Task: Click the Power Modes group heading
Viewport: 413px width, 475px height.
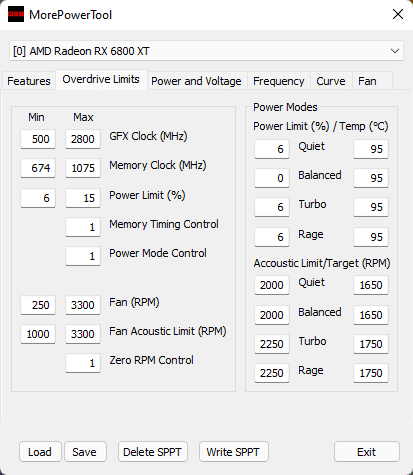Action: [x=285, y=107]
